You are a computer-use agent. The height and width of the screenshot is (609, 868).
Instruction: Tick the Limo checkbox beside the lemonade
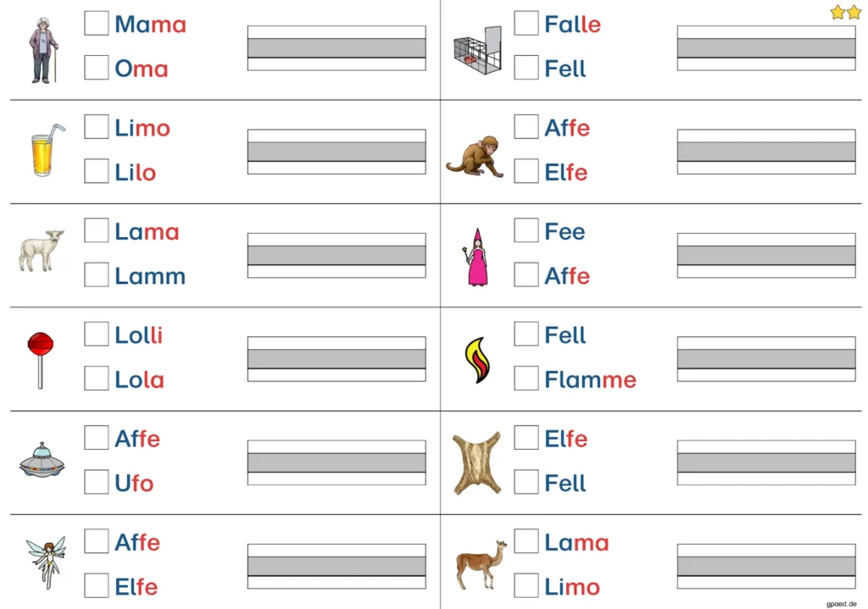click(x=97, y=128)
